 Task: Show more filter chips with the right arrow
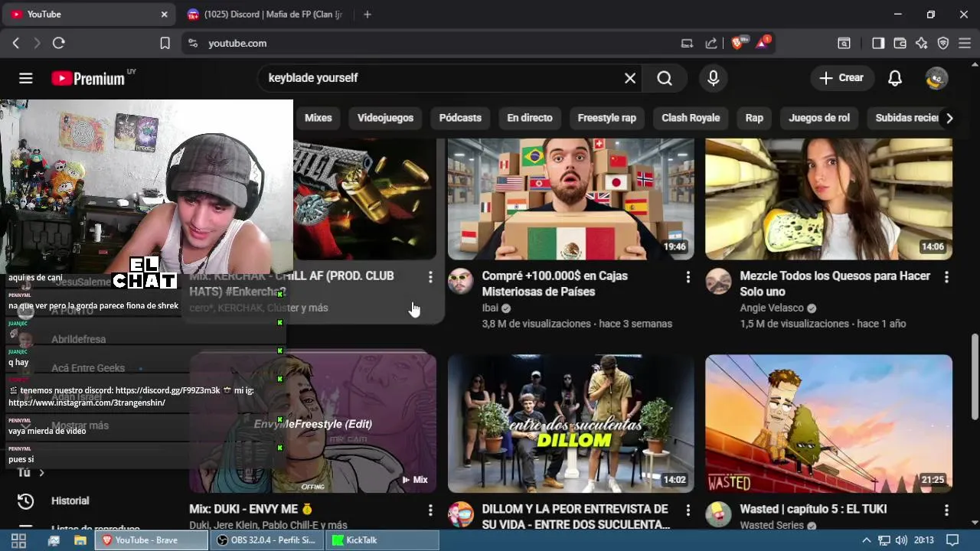[949, 118]
